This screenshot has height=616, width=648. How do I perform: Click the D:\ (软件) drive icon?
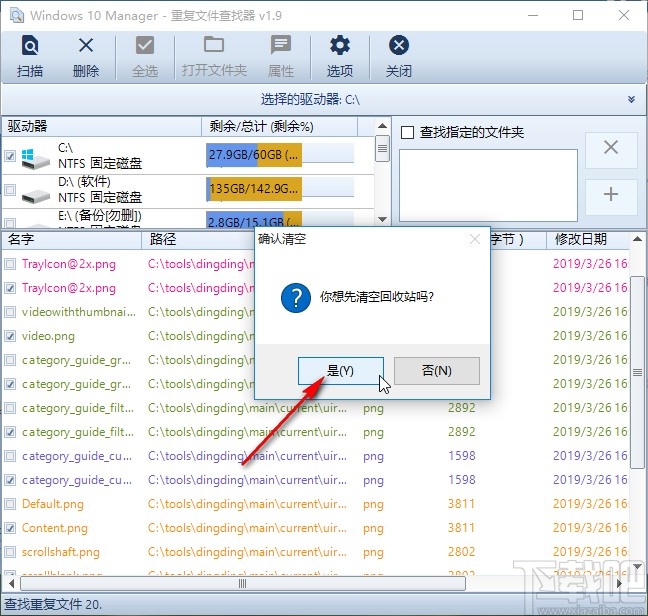tap(36, 196)
